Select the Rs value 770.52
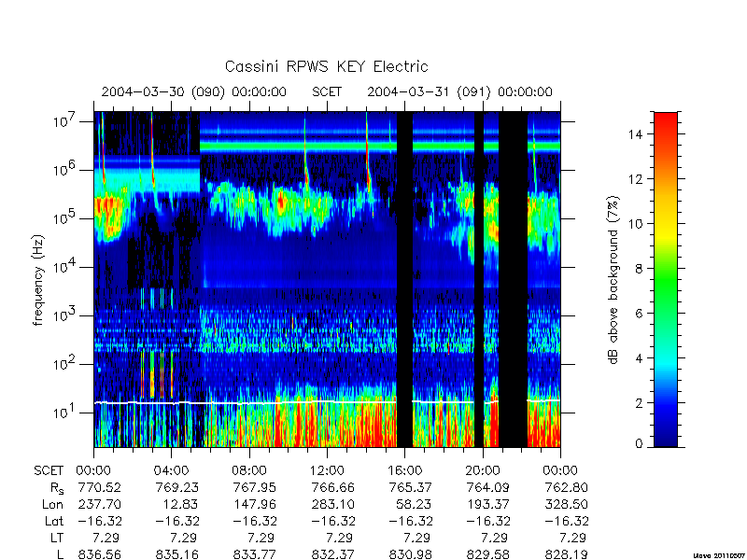 [100, 487]
